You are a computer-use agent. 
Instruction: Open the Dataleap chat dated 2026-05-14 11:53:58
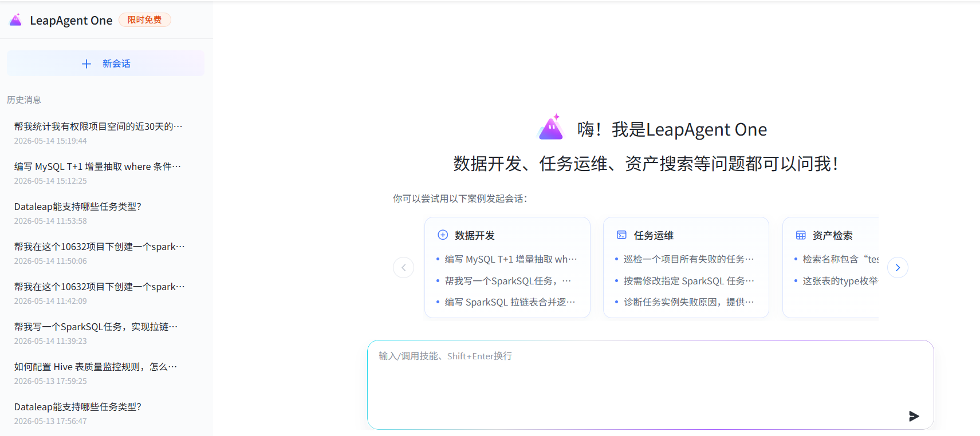(x=78, y=213)
